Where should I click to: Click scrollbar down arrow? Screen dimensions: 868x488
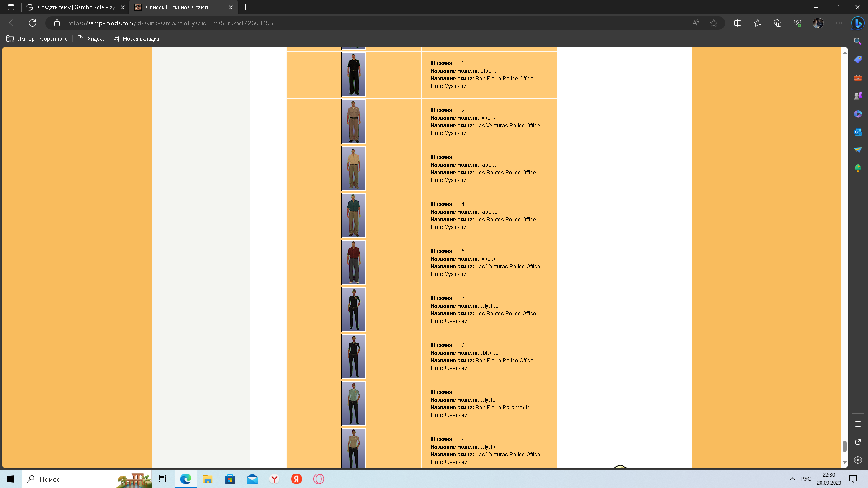click(x=844, y=463)
